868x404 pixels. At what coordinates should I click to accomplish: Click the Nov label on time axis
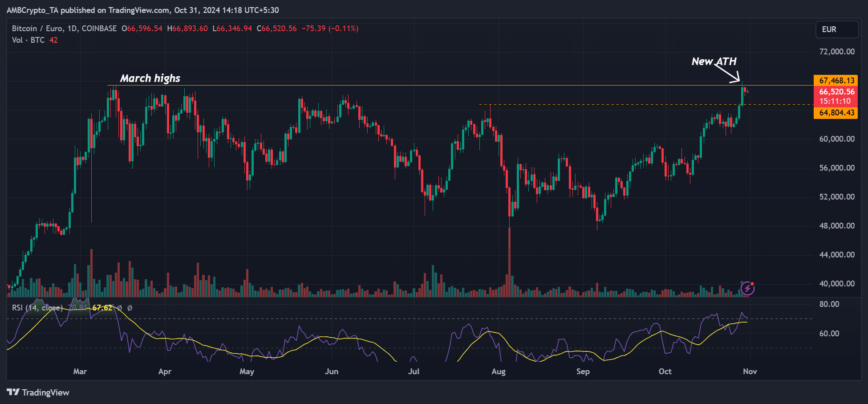click(750, 371)
